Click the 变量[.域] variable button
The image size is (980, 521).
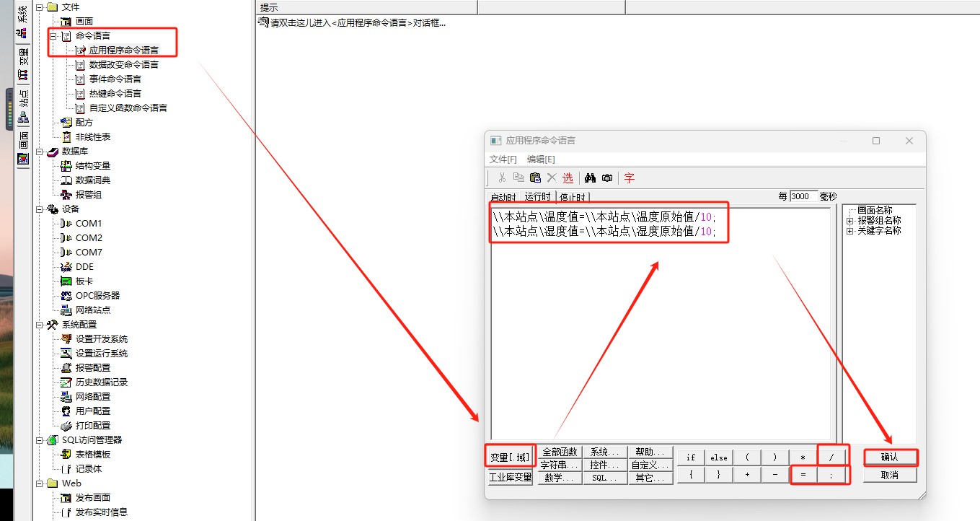coord(511,457)
